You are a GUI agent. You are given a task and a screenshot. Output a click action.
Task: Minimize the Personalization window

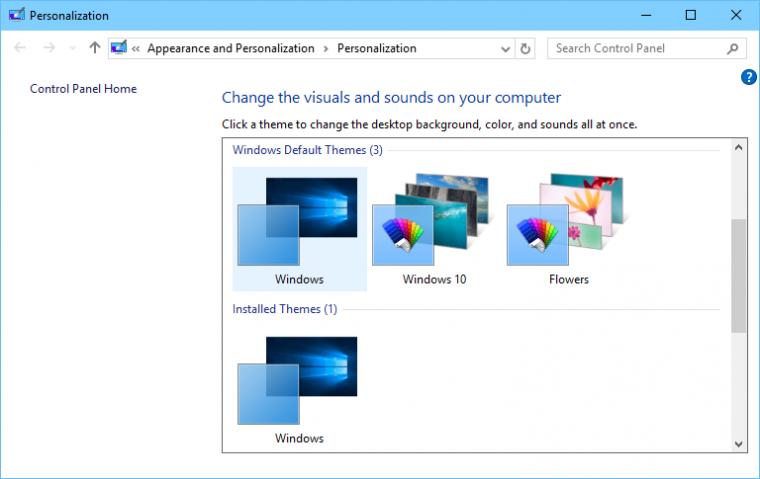[646, 15]
